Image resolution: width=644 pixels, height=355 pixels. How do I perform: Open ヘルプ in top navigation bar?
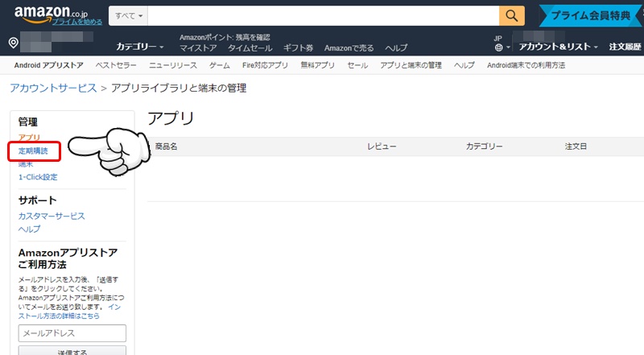pyautogui.click(x=396, y=48)
